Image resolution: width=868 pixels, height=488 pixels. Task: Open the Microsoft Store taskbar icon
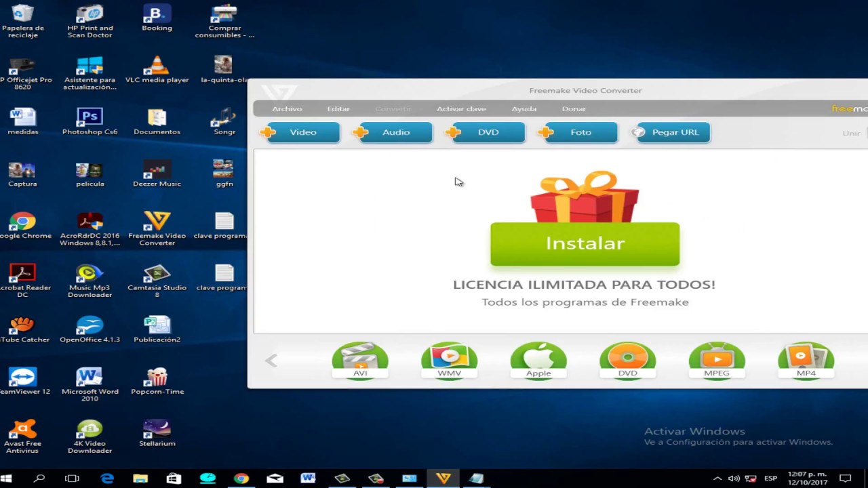174,479
